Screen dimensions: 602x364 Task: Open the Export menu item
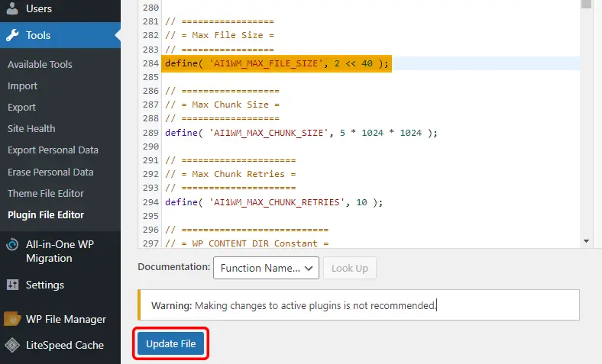click(x=22, y=108)
